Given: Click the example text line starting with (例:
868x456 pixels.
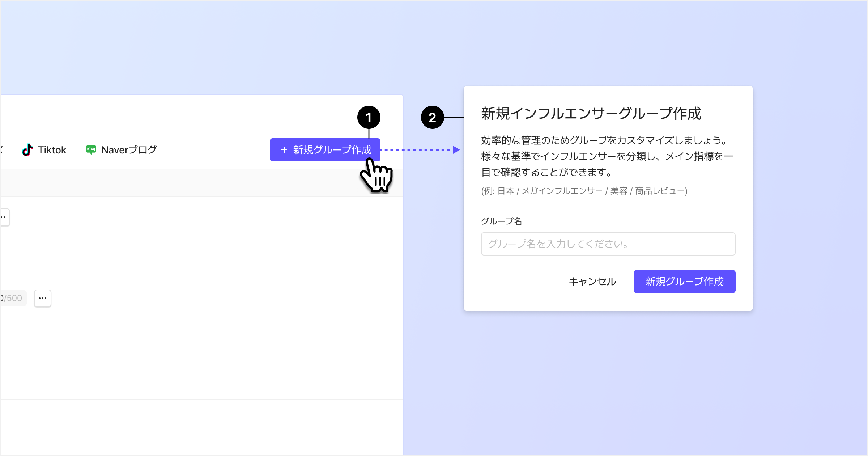Looking at the screenshot, I should [x=584, y=191].
